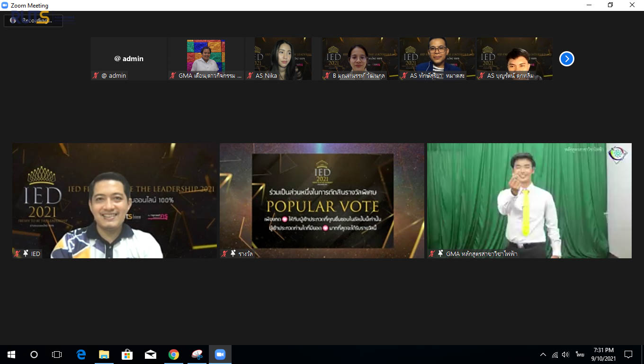Viewport: 644px width, 364px height.
Task: Click the pin icon on the IED video
Action: pos(26,254)
